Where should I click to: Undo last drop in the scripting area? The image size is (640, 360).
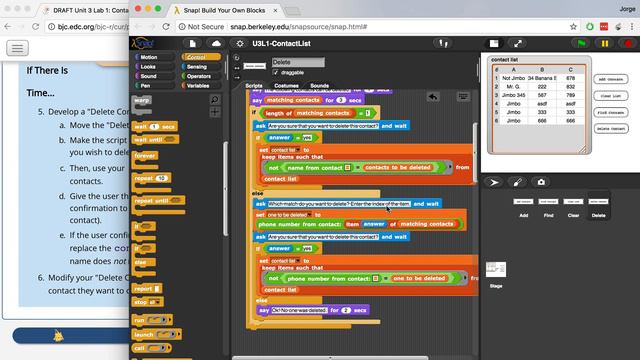click(433, 97)
